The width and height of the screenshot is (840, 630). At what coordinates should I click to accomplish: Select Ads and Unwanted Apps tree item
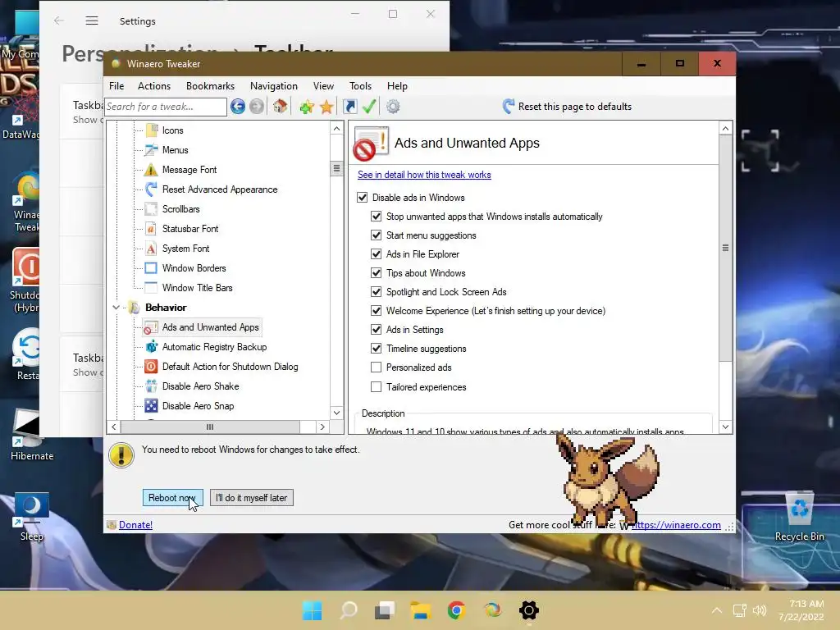pyautogui.click(x=210, y=327)
